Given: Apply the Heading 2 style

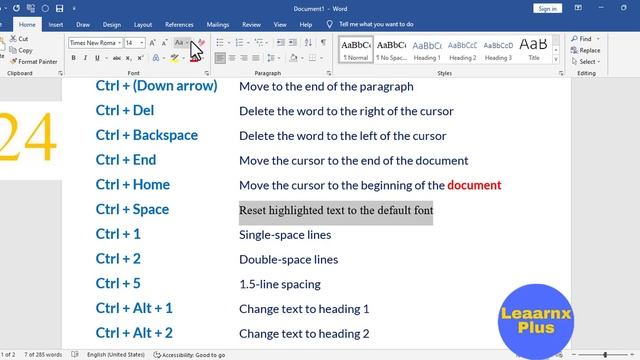Looking at the screenshot, I should coord(462,50).
